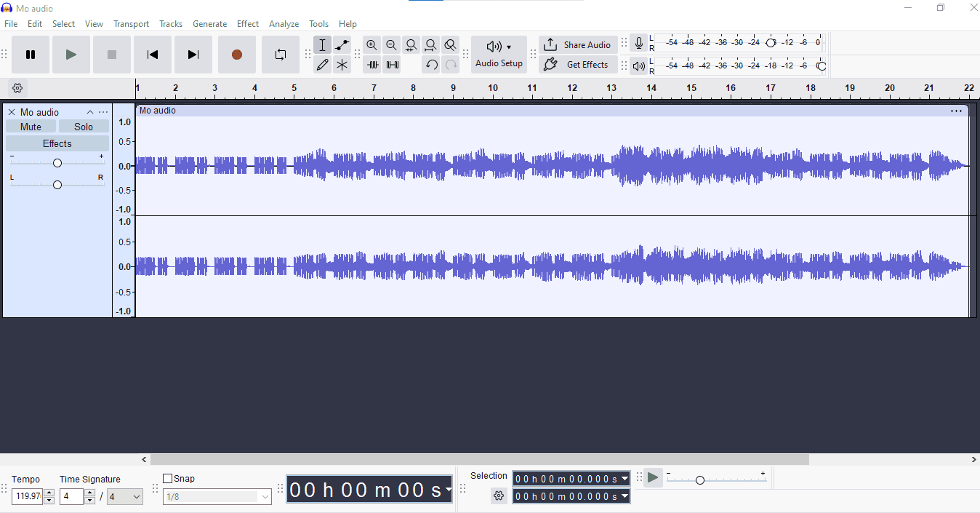This screenshot has height=513, width=980.
Task: Open the clip menu dots on waveform
Action: pyautogui.click(x=956, y=111)
